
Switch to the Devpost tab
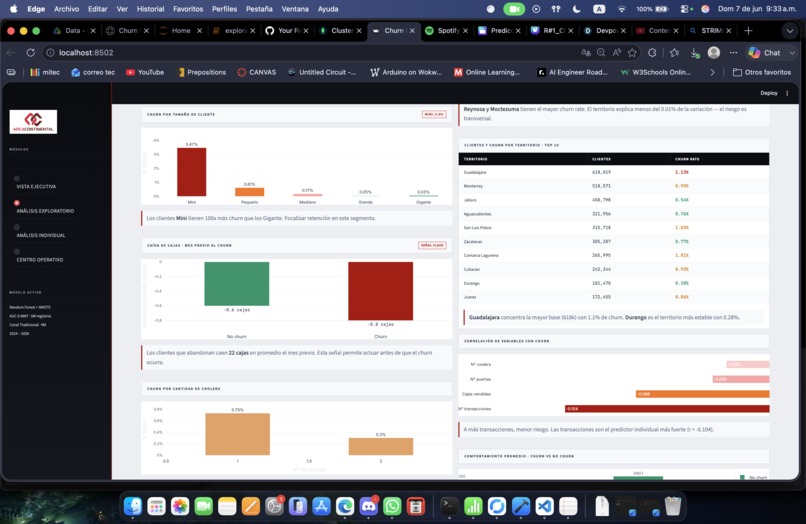602,31
